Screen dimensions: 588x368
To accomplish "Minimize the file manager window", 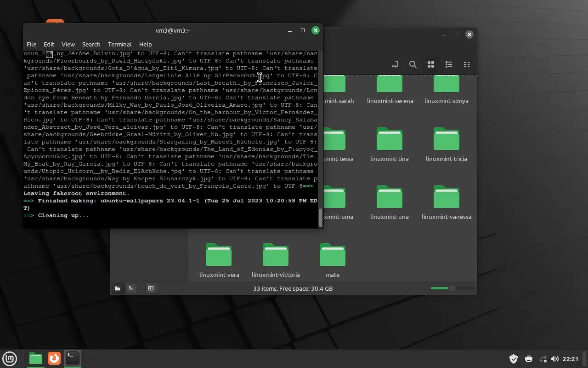I will (444, 34).
